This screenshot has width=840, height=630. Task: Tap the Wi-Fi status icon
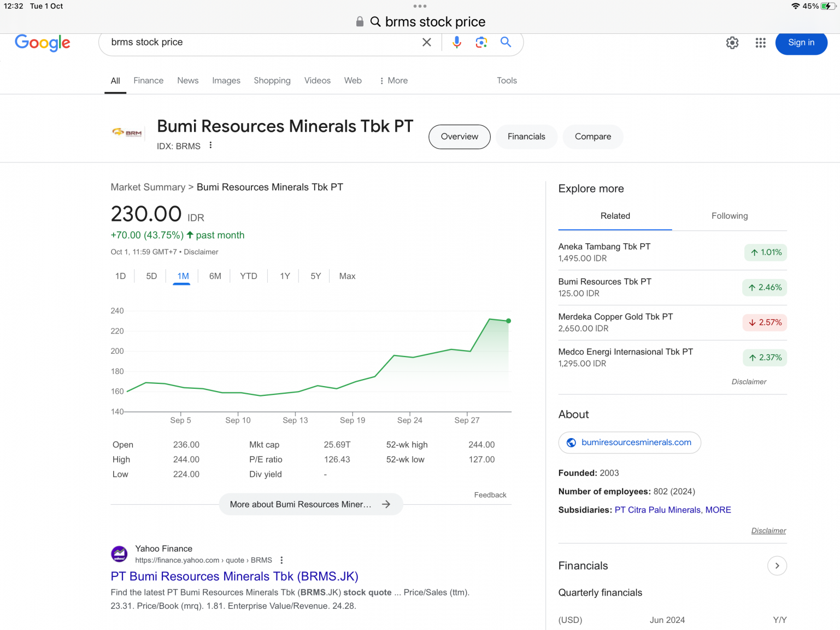coord(796,6)
